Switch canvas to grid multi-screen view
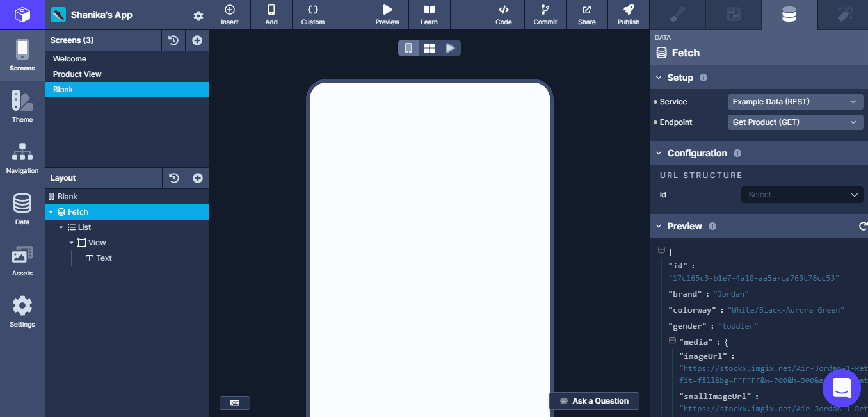Viewport: 868px width, 417px height. click(x=430, y=48)
